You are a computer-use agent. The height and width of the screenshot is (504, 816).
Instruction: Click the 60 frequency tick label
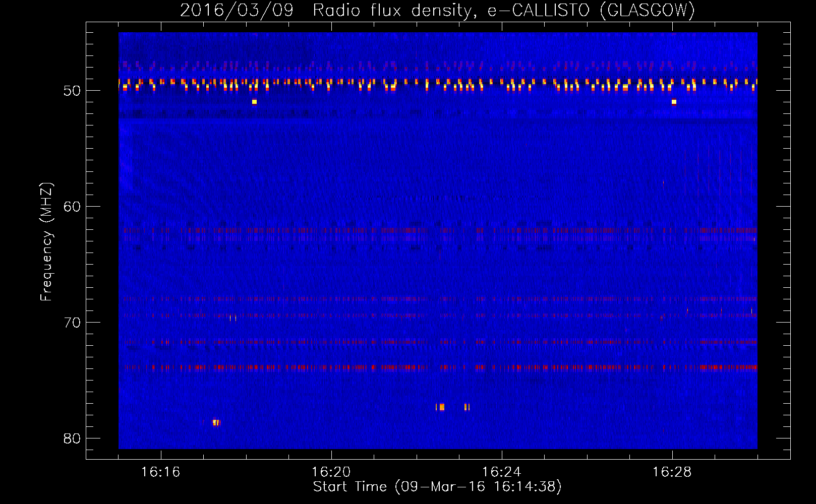coord(72,207)
